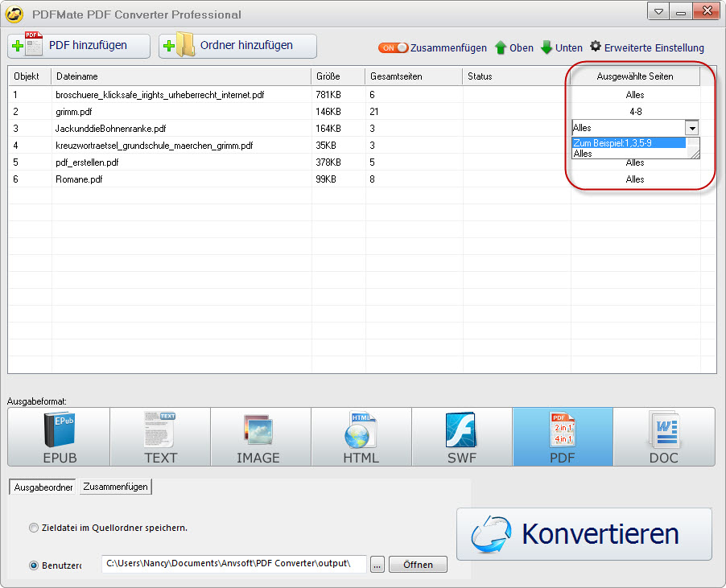Click the Dateiname column header
726x588 pixels.
point(181,76)
